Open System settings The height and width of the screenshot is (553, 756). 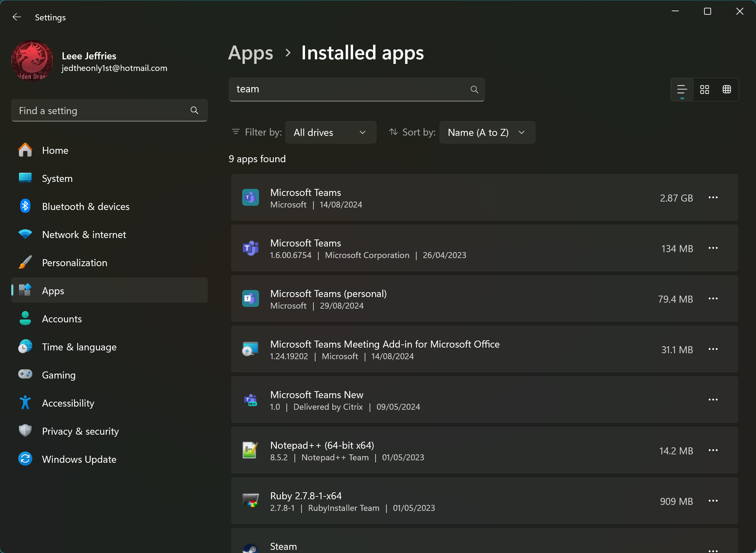click(x=110, y=178)
